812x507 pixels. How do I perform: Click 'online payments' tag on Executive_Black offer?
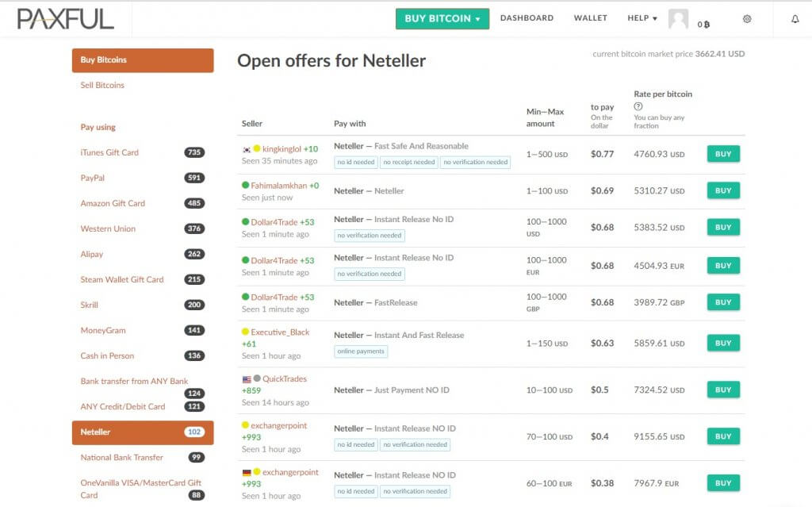pos(361,351)
